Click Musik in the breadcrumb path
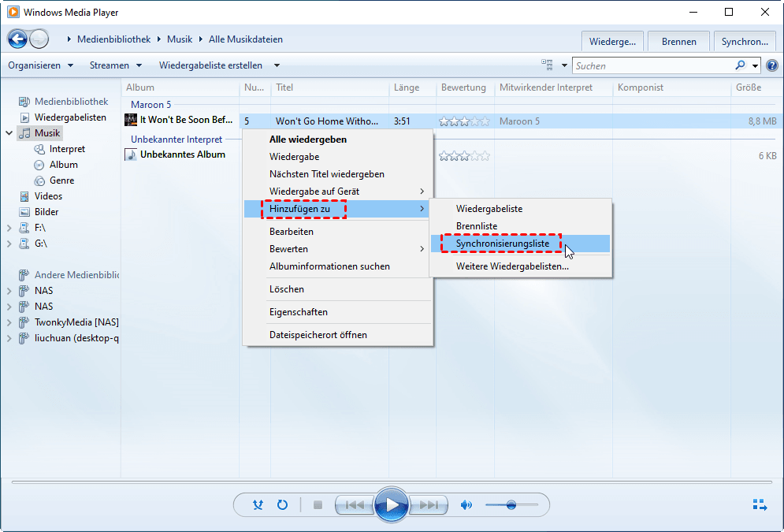Screen dimensions: 784x532 [180, 39]
